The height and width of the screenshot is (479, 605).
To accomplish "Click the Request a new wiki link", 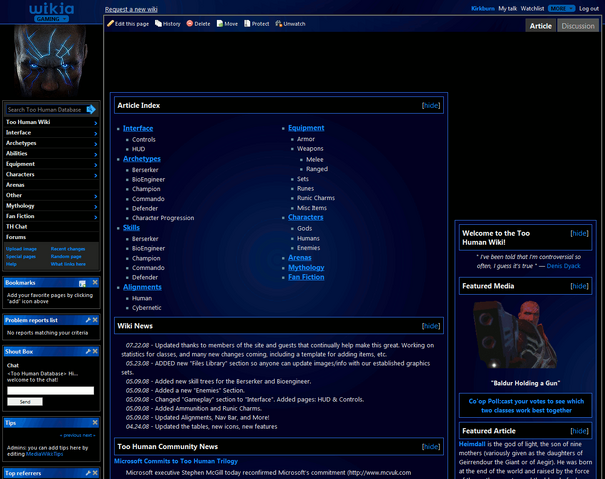I will pos(131,9).
